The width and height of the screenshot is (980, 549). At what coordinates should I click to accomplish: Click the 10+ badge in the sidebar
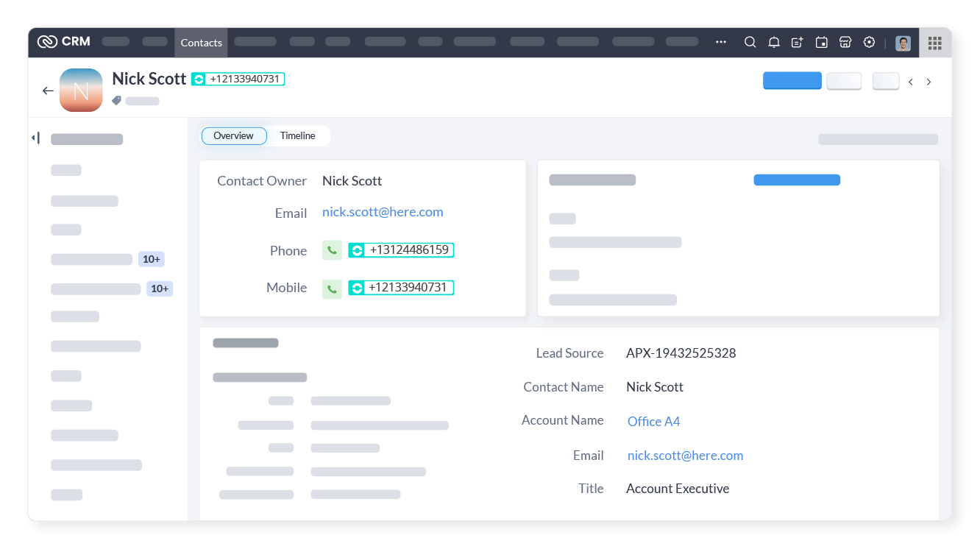pyautogui.click(x=152, y=258)
